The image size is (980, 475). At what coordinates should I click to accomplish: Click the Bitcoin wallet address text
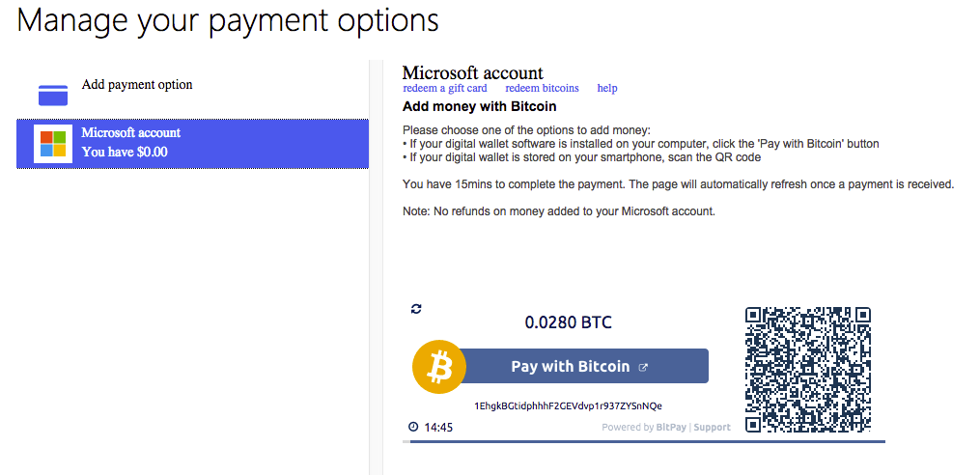(x=568, y=406)
